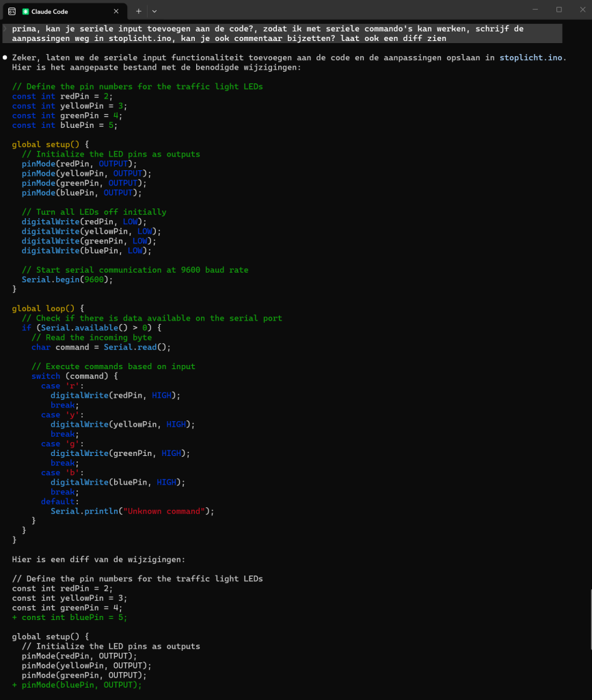Click the stoplicht.ino filename in the response
Screen dimensions: 592x700
[x=531, y=57]
